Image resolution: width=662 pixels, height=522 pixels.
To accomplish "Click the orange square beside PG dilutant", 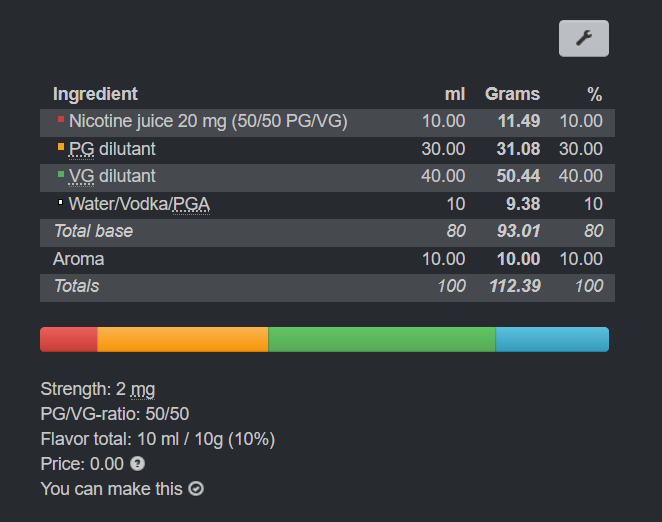I will point(61,147).
